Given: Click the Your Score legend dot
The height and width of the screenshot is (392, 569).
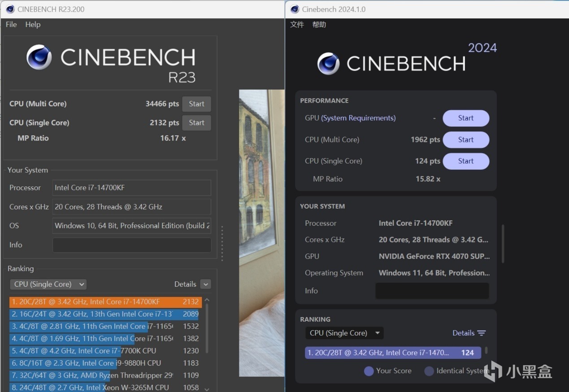Looking at the screenshot, I should click(369, 371).
